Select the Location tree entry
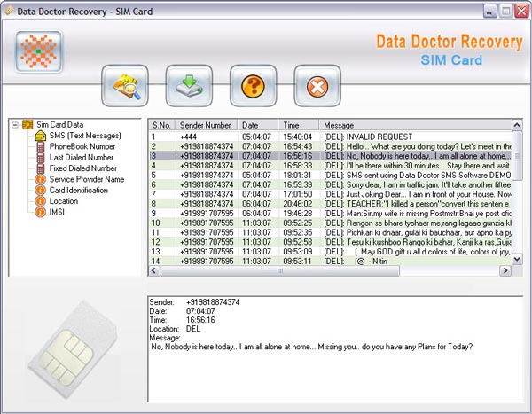The height and width of the screenshot is (414, 532). pos(64,201)
